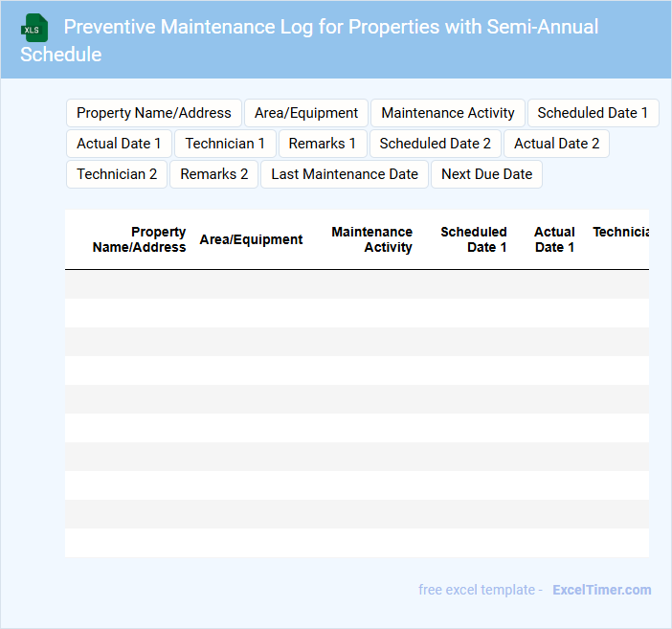This screenshot has height=629, width=672.
Task: Select the Maintenance Activity column header
Action: click(371, 239)
